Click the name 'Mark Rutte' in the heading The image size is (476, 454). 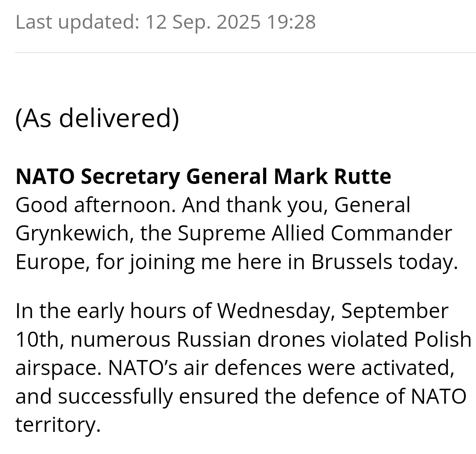[332, 176]
